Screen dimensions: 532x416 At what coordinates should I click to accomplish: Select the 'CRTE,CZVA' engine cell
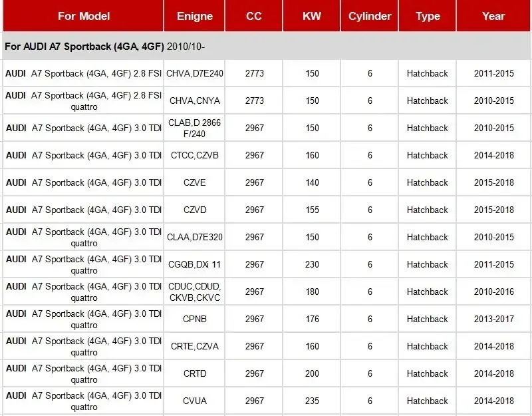click(194, 346)
